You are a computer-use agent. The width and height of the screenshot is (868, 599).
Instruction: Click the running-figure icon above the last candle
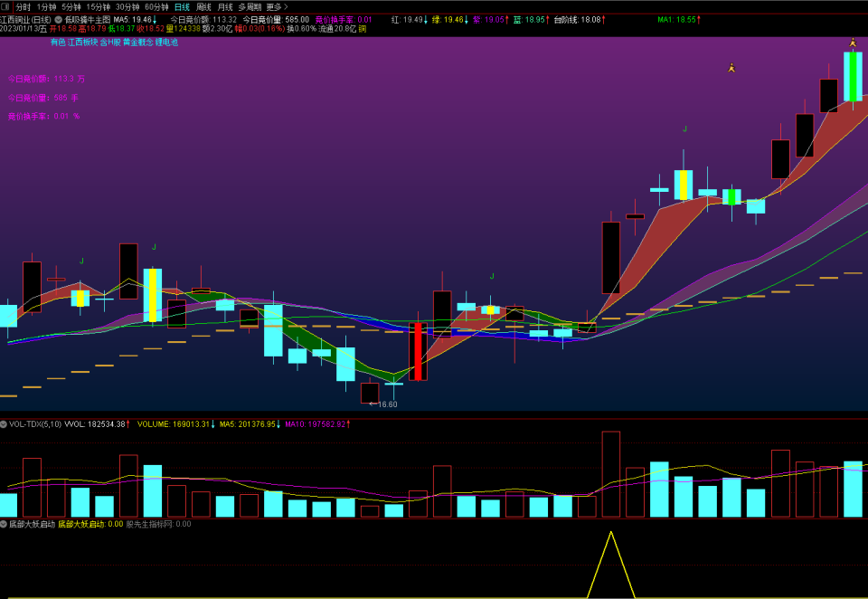pos(853,43)
